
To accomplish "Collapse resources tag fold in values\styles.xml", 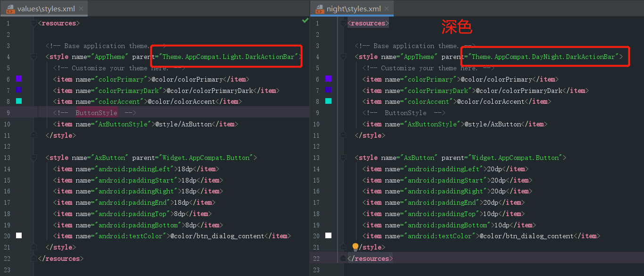I will (x=33, y=23).
